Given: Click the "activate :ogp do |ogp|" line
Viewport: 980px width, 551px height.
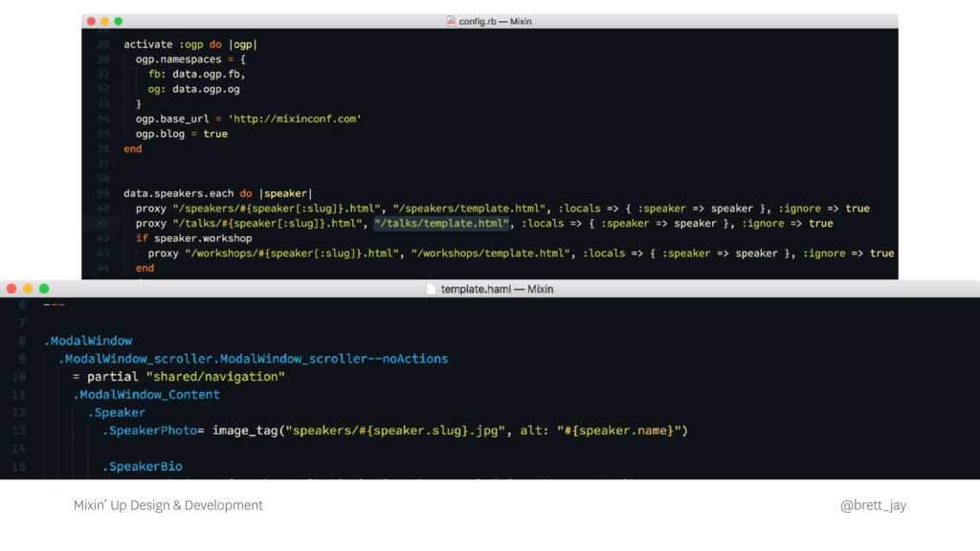Looking at the screenshot, I should click(x=190, y=44).
